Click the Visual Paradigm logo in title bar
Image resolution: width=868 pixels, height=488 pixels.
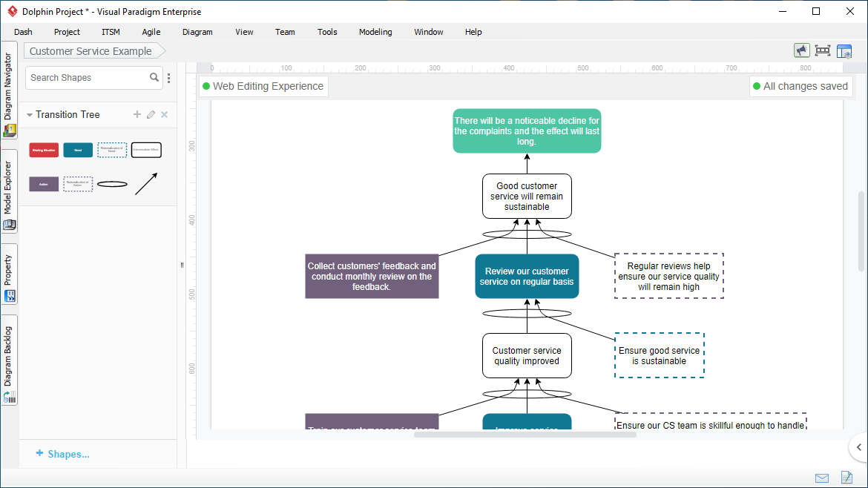(x=12, y=11)
